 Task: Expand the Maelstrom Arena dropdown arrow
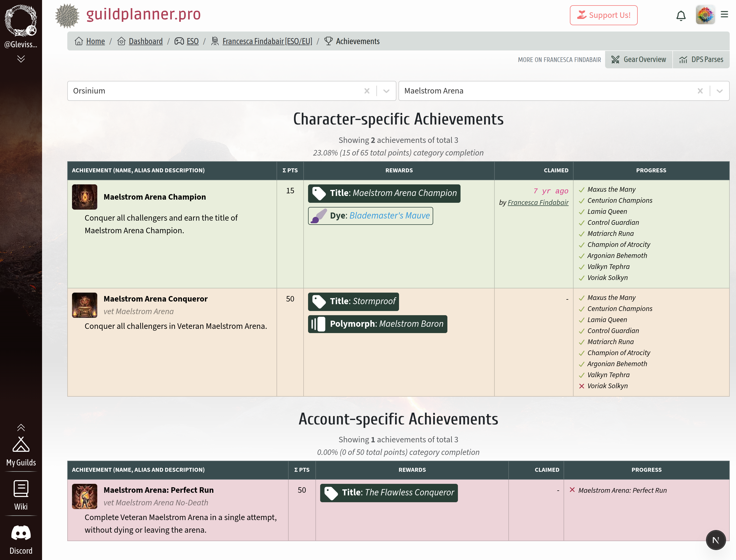[719, 91]
